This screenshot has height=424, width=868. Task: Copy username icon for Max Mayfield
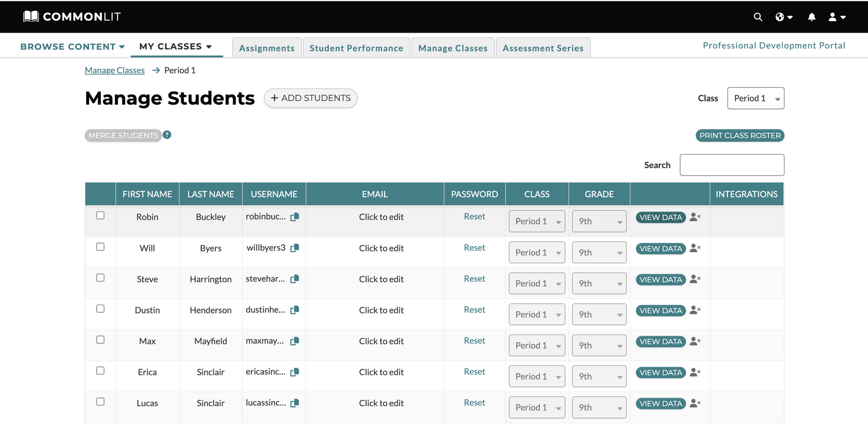(295, 341)
